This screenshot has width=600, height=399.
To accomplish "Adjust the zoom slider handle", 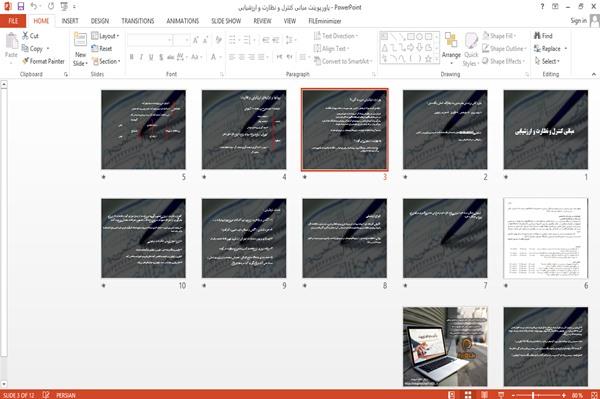I will tap(533, 395).
